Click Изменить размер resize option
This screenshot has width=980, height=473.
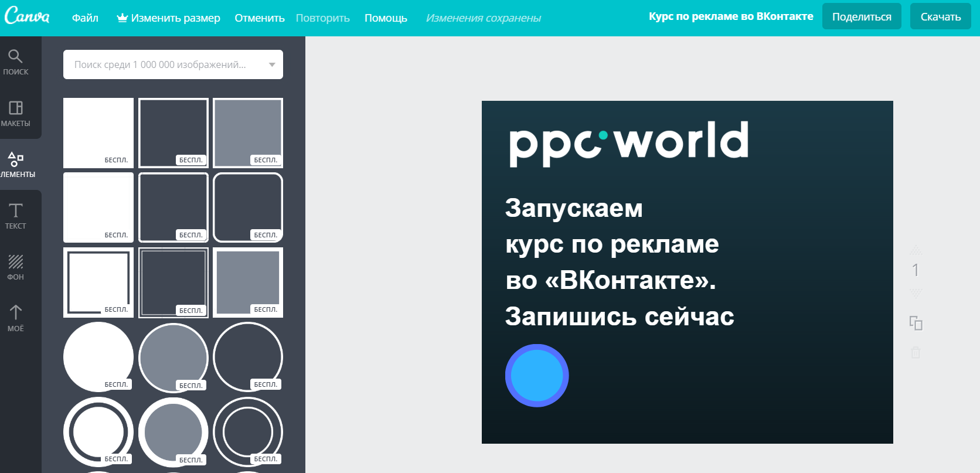169,18
